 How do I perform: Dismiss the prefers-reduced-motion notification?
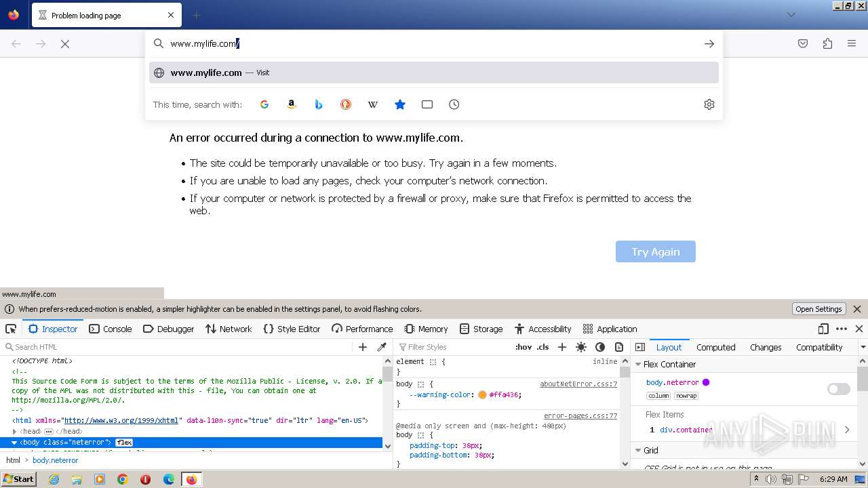pos(857,309)
